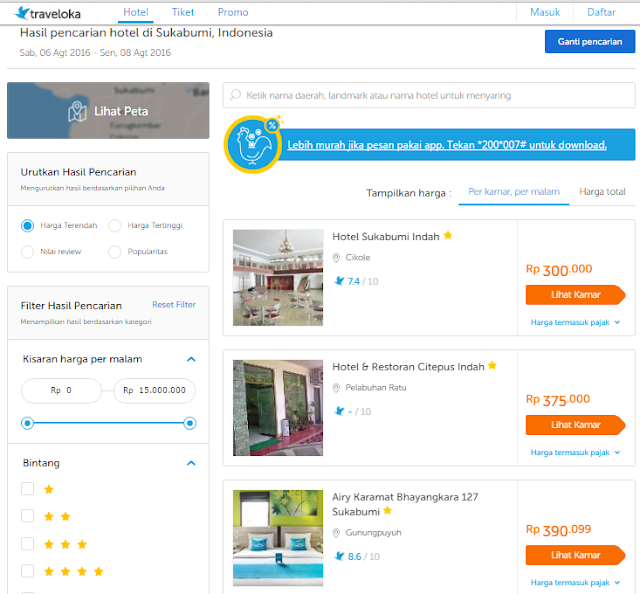Click the maximum price Rp 15.000.000 field
The image size is (640, 594).
(154, 391)
